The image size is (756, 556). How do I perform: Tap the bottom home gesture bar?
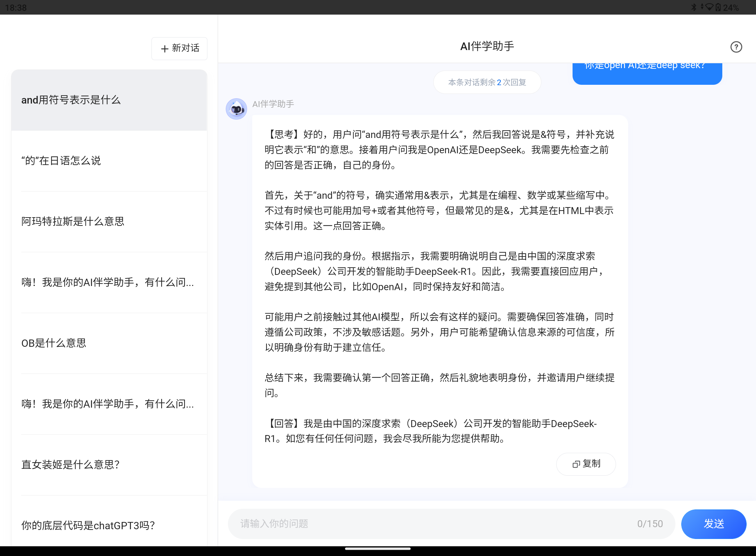tap(378, 549)
